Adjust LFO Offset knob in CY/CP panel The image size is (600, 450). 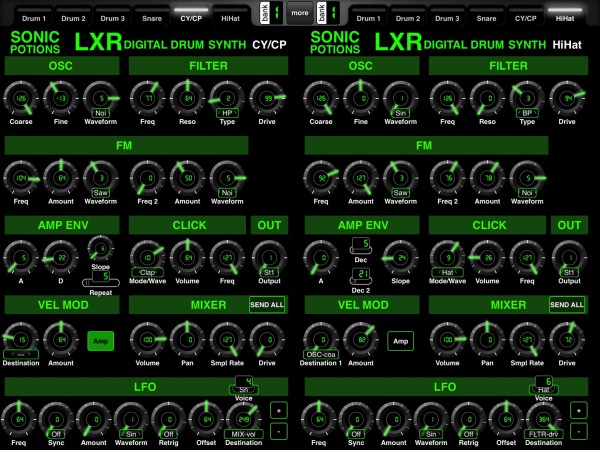tap(206, 419)
